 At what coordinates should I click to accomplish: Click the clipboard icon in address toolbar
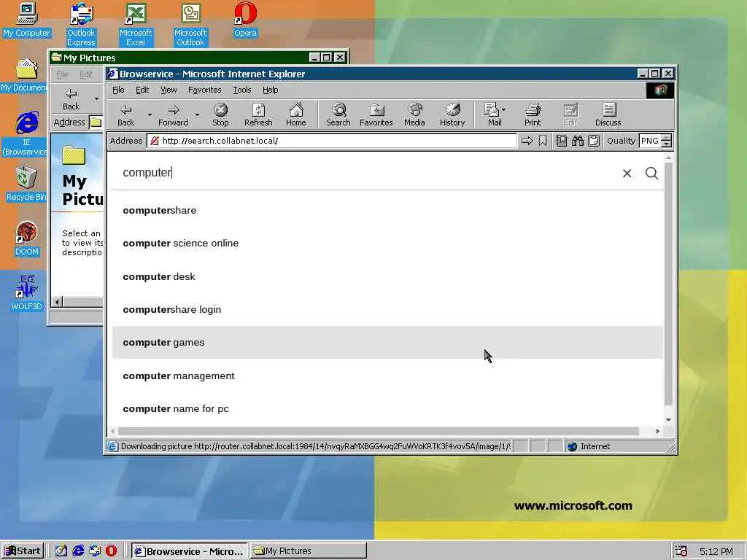(x=594, y=141)
